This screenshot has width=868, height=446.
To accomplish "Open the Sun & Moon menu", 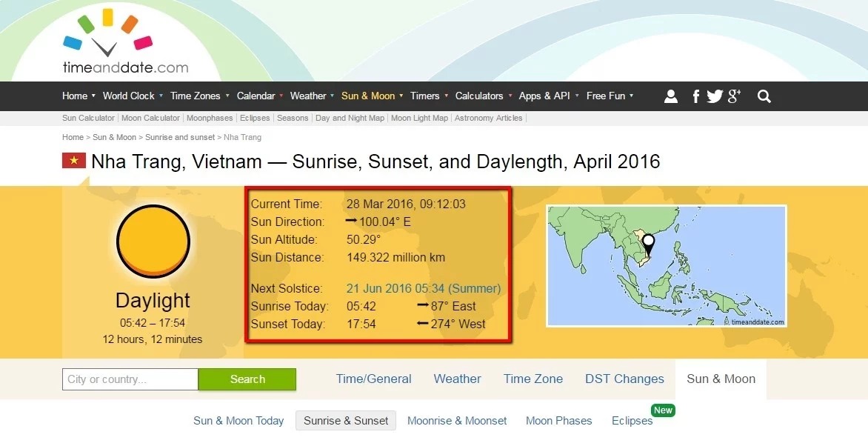I will coord(372,96).
